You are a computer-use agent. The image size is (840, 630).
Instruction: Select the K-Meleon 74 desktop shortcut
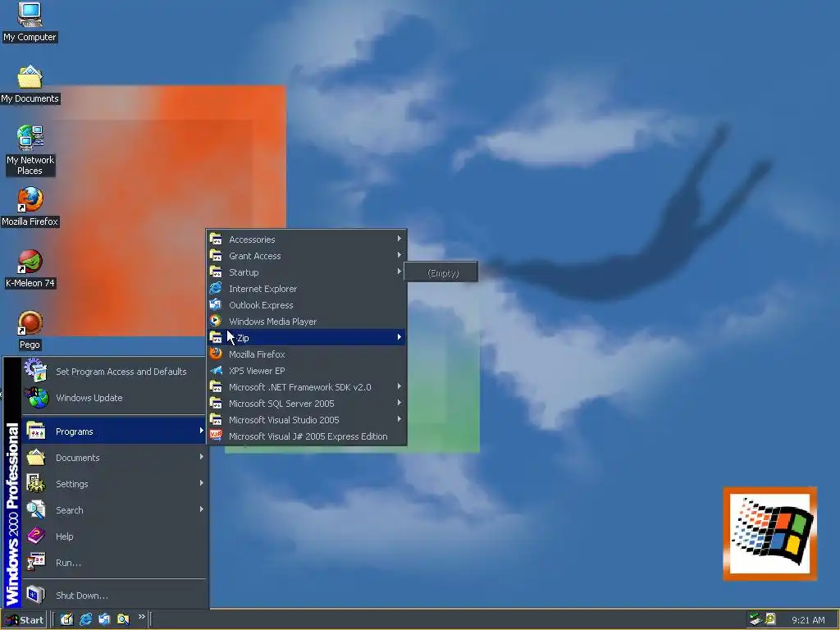click(30, 269)
